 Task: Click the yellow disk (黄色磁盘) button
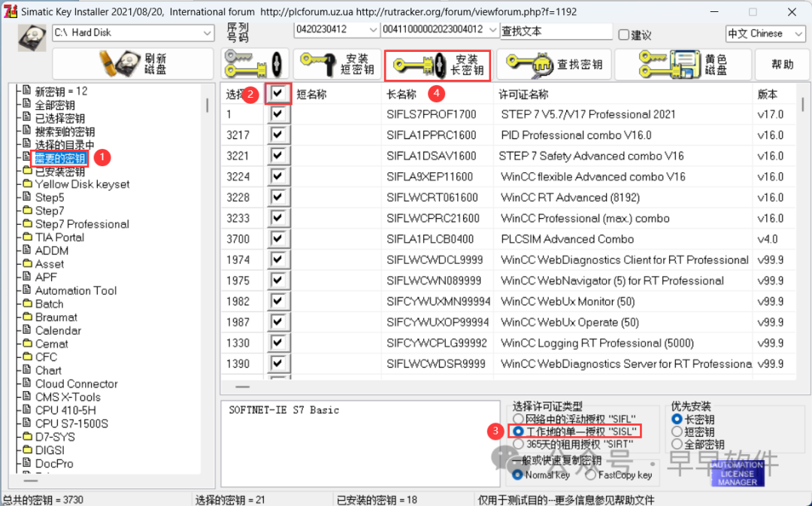682,65
